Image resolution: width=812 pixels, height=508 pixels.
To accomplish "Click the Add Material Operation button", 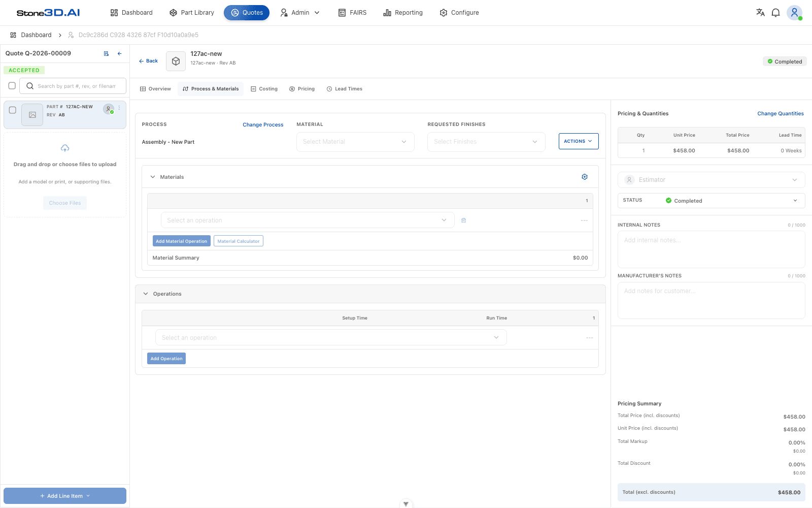I will point(182,241).
